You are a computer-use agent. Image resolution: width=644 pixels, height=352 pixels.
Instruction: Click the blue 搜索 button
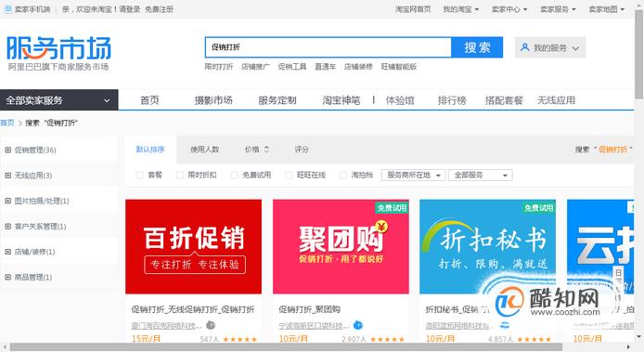point(477,47)
